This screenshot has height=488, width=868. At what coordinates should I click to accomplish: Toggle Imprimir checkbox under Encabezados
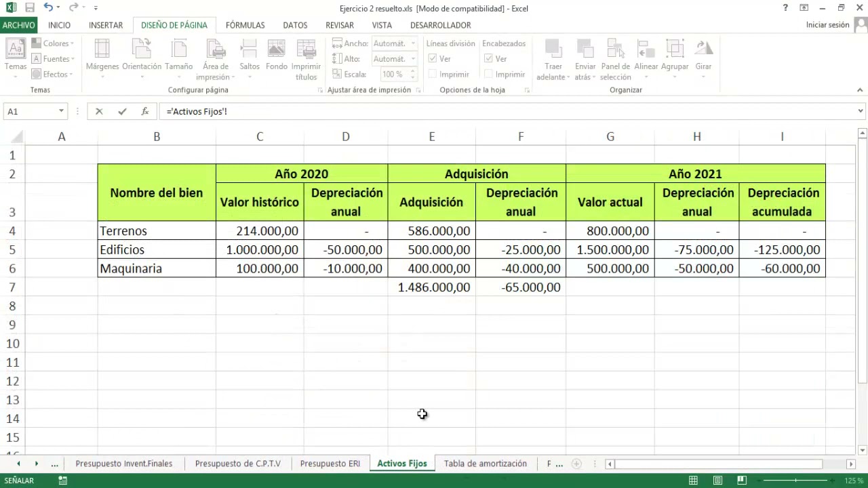tap(488, 75)
